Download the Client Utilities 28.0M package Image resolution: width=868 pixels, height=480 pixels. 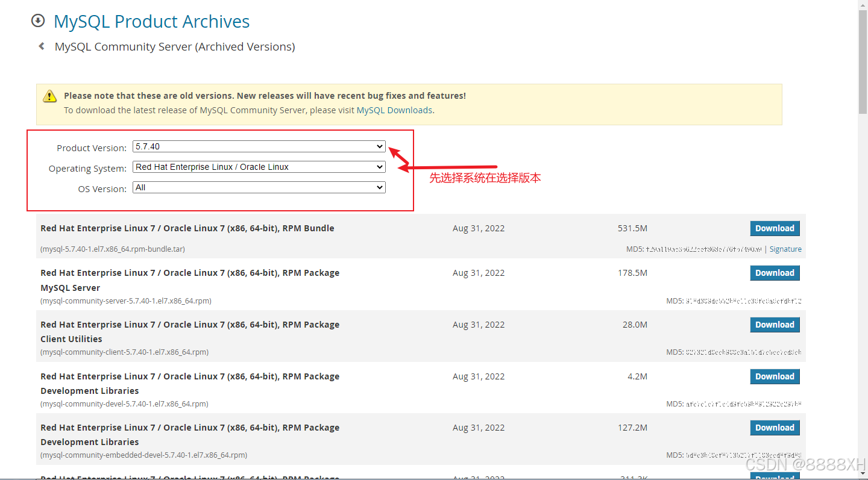tap(775, 325)
